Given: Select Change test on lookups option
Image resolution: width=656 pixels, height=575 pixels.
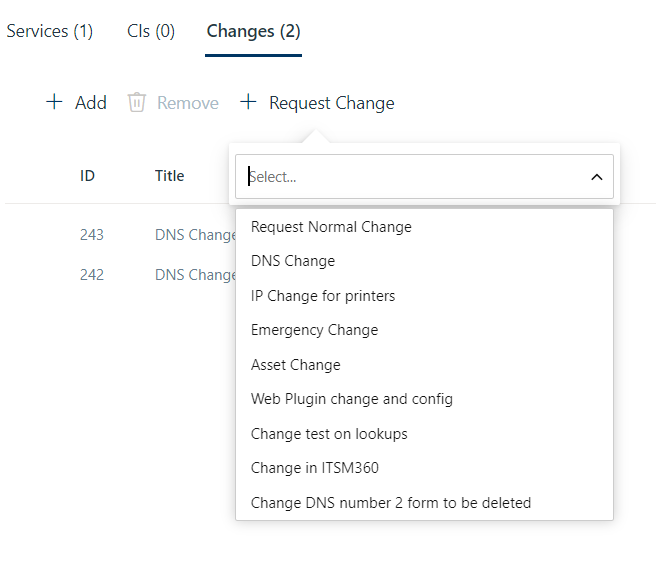Looking at the screenshot, I should pyautogui.click(x=329, y=434).
